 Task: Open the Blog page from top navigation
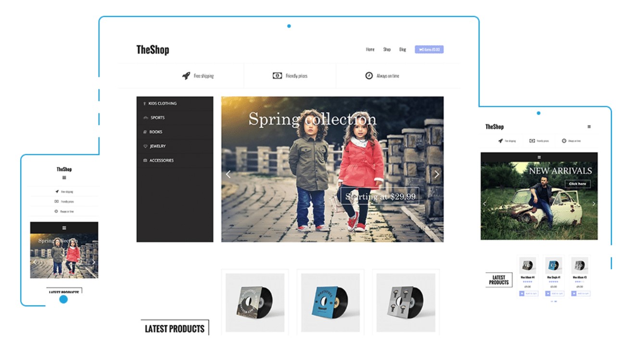(403, 50)
